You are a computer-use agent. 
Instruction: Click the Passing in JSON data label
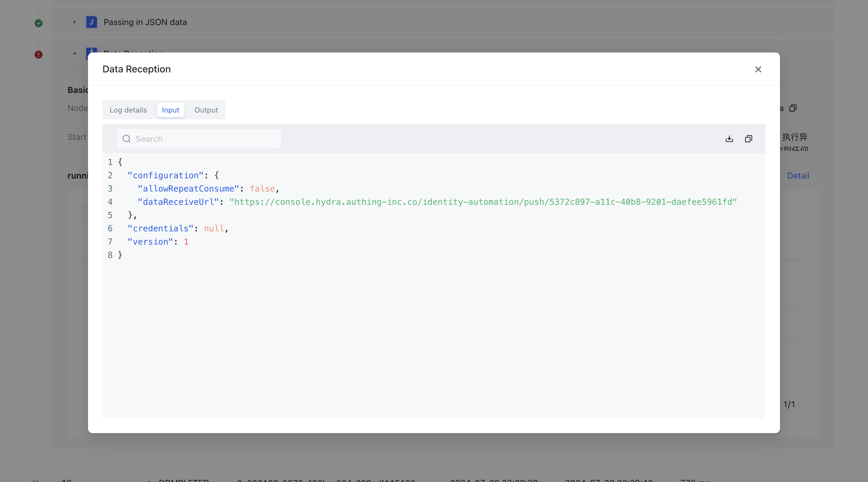pos(145,22)
